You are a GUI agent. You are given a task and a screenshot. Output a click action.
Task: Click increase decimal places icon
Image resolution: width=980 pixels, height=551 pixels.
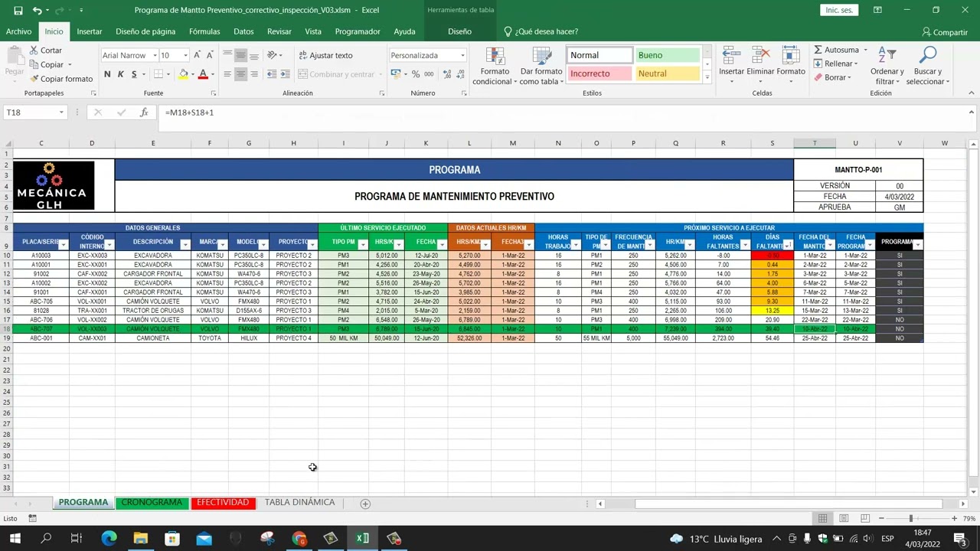click(446, 74)
